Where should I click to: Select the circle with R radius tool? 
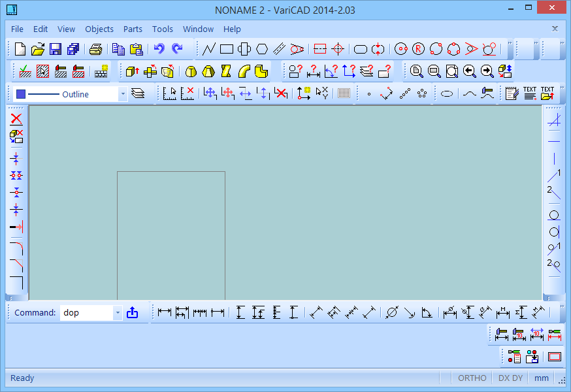click(x=418, y=49)
